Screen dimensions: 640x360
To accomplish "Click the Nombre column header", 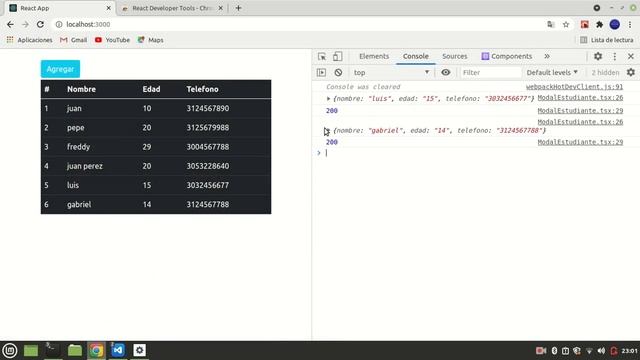I will 81,89.
